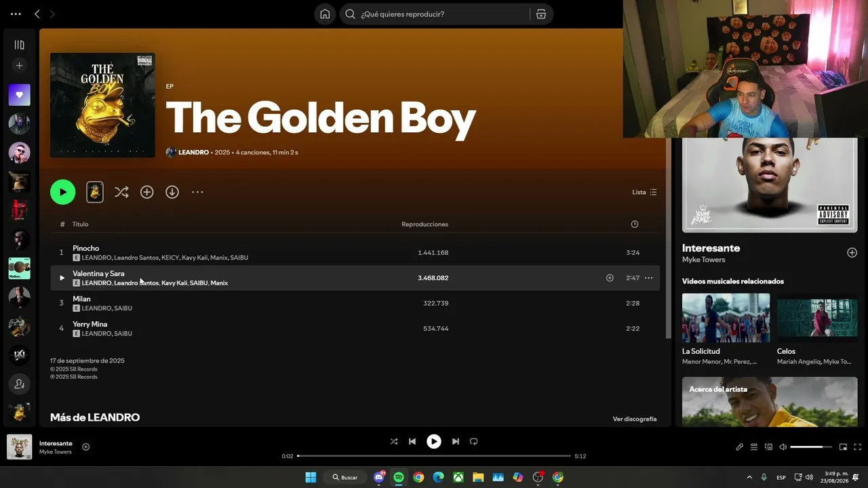Download The Golden Boy EP

tap(172, 192)
